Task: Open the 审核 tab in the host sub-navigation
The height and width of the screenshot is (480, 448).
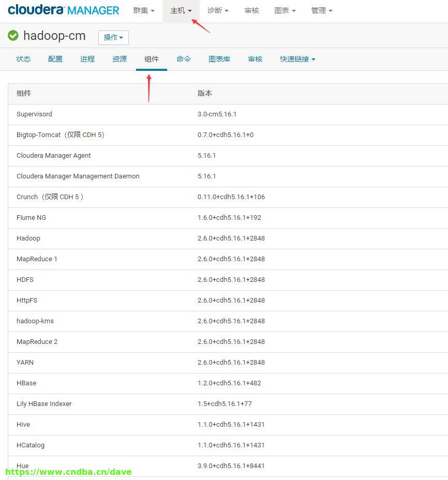Action: [255, 59]
